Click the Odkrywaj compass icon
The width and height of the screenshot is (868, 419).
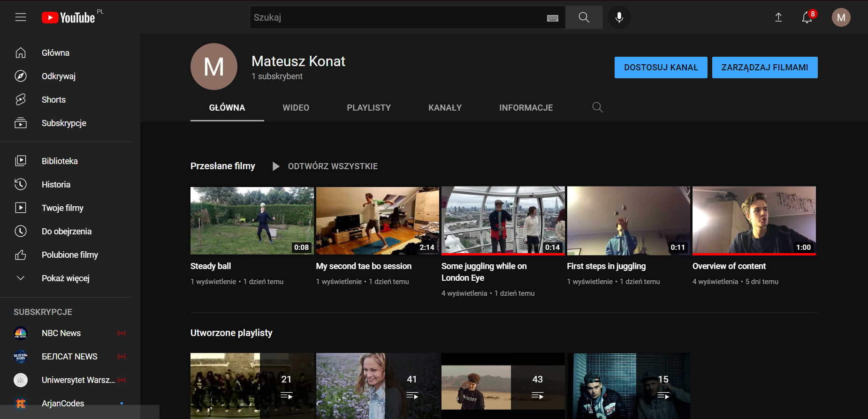click(x=21, y=76)
